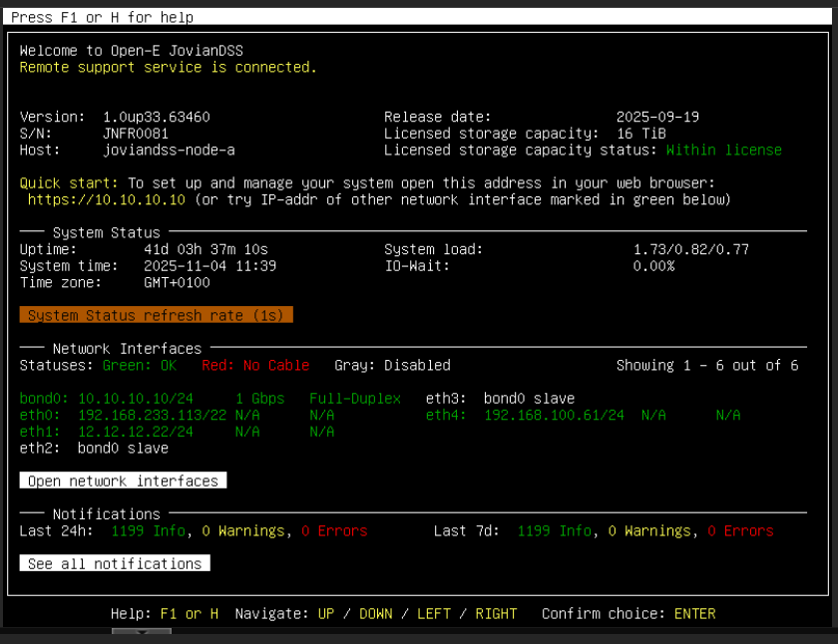Click the Last 7d 0 Errors count
The image size is (838, 644).
[740, 530]
